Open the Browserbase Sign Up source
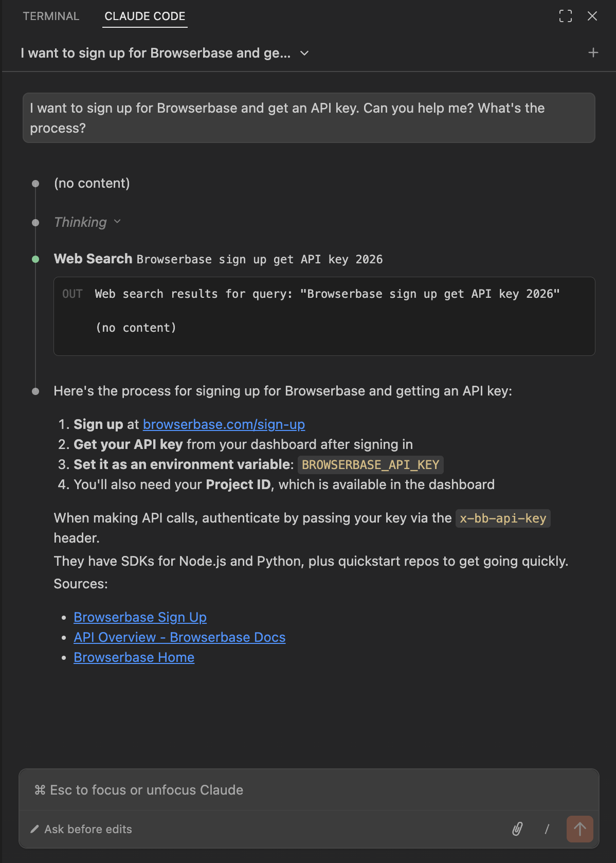This screenshot has width=616, height=863. click(140, 617)
